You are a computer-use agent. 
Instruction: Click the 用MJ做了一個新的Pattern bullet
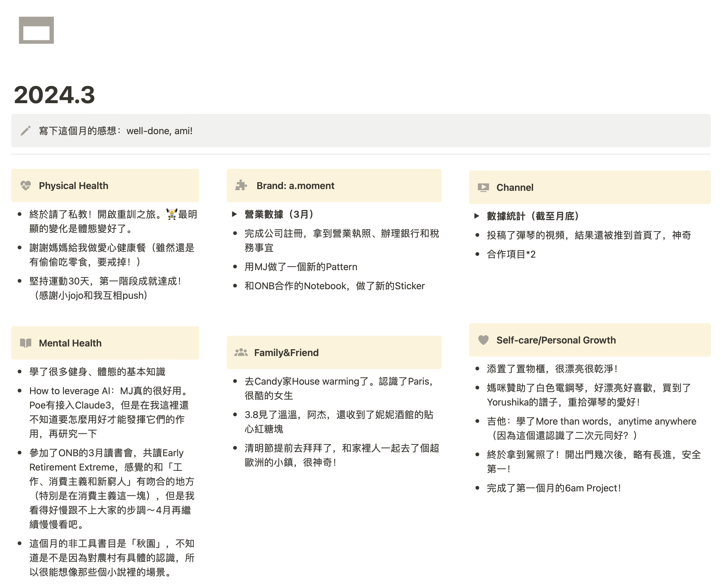[x=301, y=267]
